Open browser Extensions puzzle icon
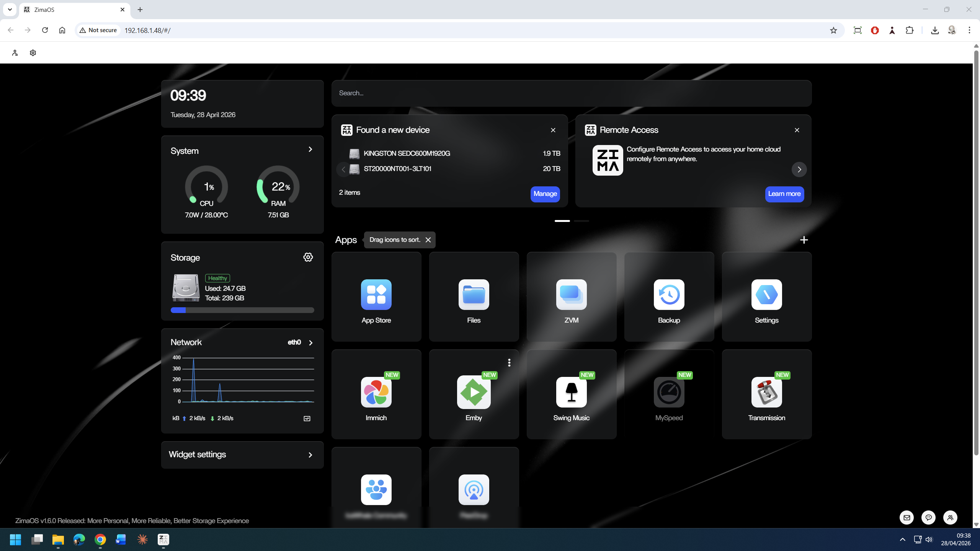Viewport: 980px width, 551px height. tap(910, 30)
